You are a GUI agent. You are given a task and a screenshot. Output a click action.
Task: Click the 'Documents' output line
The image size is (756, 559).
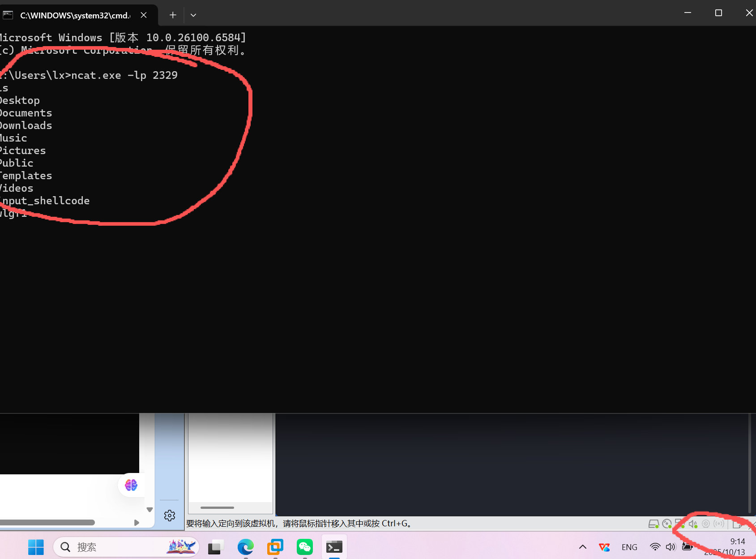coord(26,113)
